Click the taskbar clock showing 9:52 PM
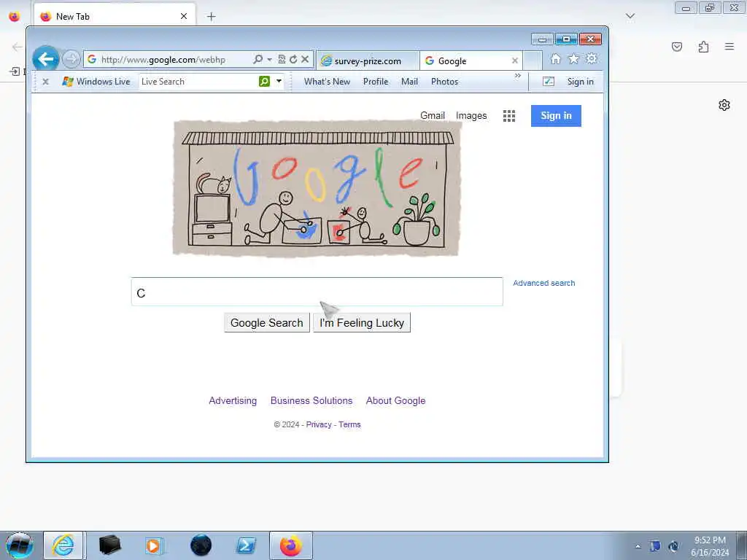Screen dimensions: 747x560 click(710, 546)
